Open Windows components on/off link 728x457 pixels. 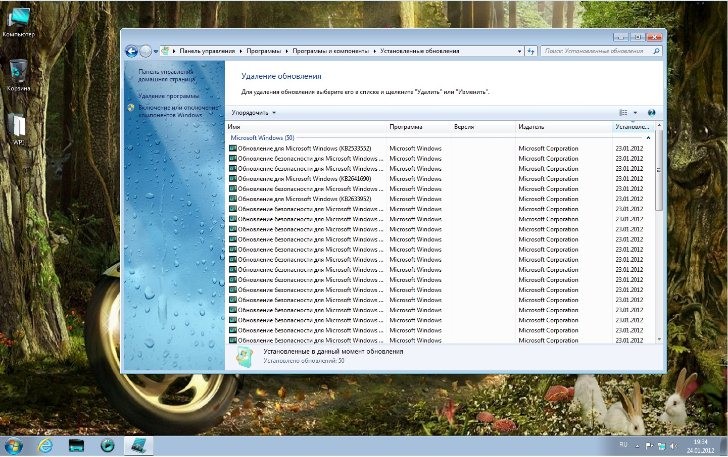[x=178, y=111]
